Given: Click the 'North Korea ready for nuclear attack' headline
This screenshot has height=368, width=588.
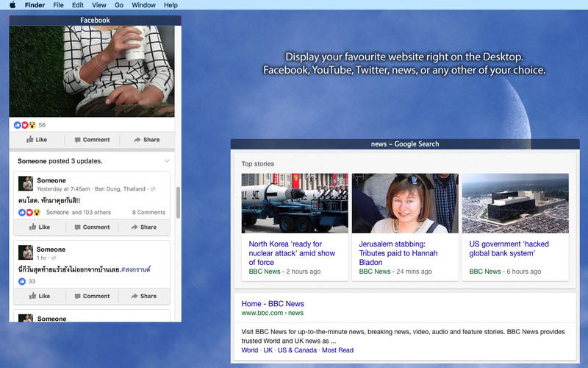Looking at the screenshot, I should click(x=292, y=253).
